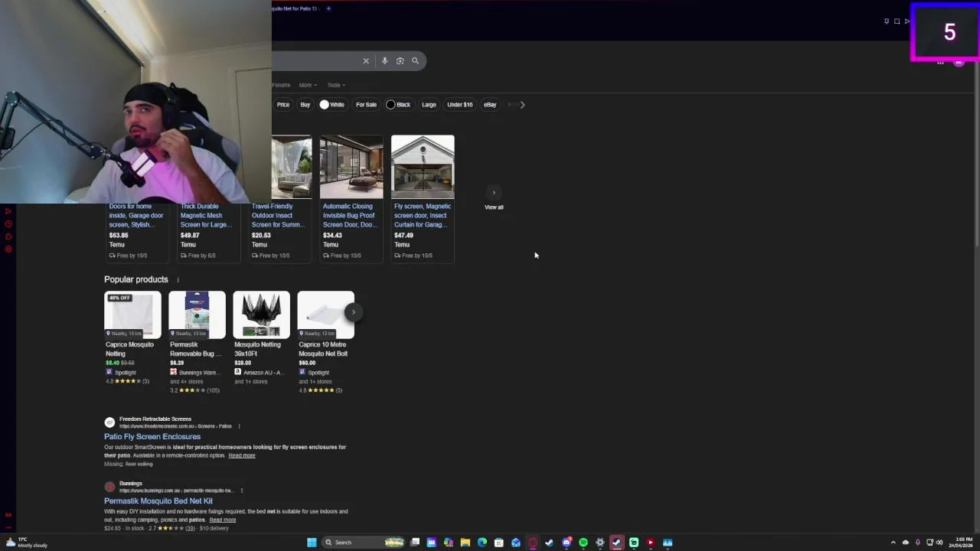Click the square snapshot icon in toolbar

pyautogui.click(x=897, y=21)
